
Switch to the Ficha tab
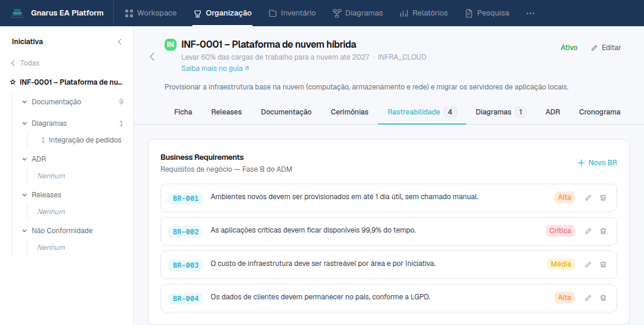coord(183,112)
